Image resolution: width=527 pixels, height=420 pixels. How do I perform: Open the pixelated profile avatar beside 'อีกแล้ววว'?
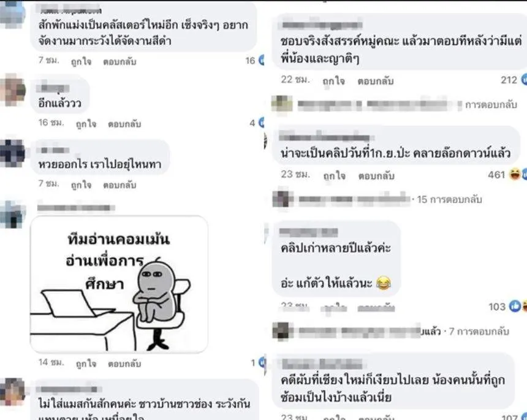(12, 90)
